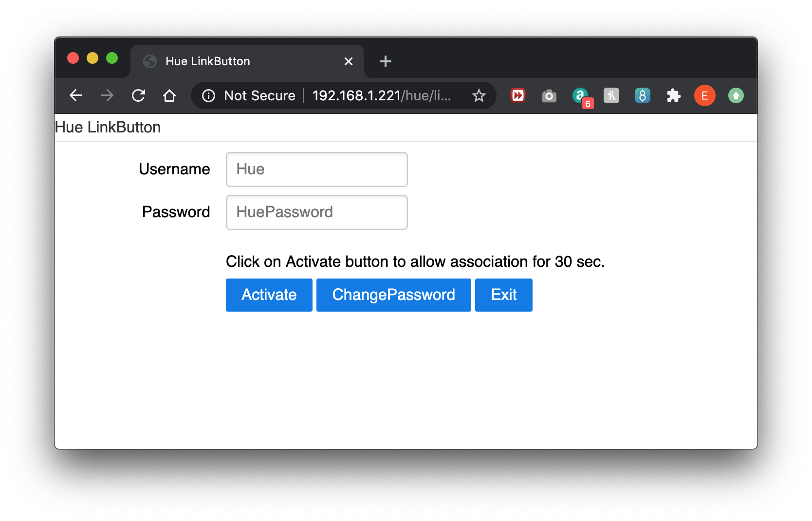Navigate back with the back arrow

click(76, 95)
